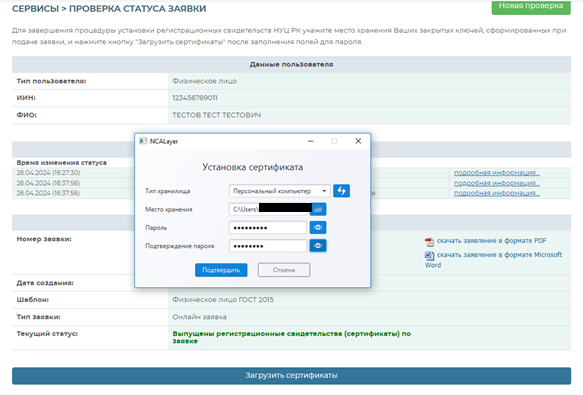Image resolution: width=583 pixels, height=395 pixels.
Task: Download application in PDF format link
Action: pos(492,241)
